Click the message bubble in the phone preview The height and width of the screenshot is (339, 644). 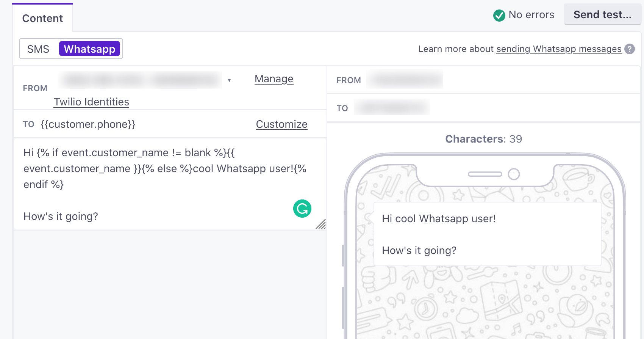487,234
